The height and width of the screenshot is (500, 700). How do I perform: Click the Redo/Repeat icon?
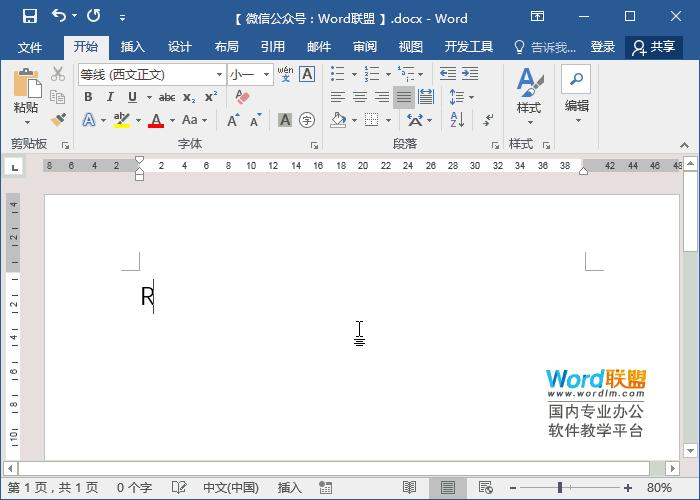[94, 16]
